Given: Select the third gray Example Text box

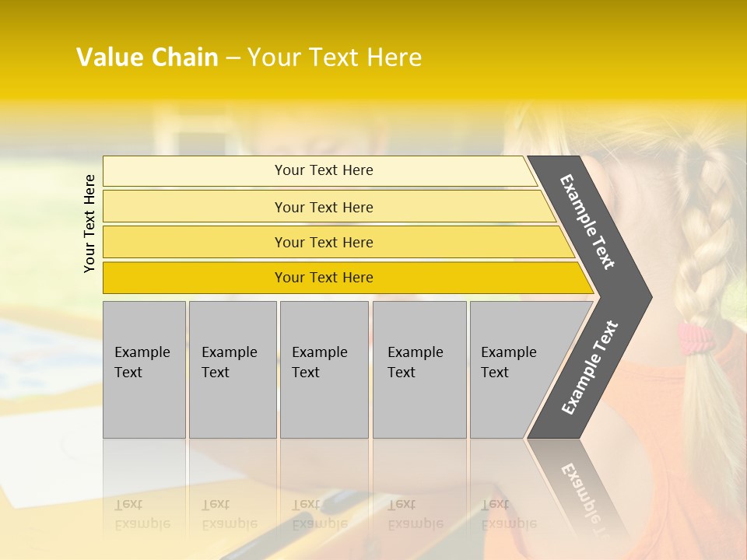Looking at the screenshot, I should [x=323, y=369].
